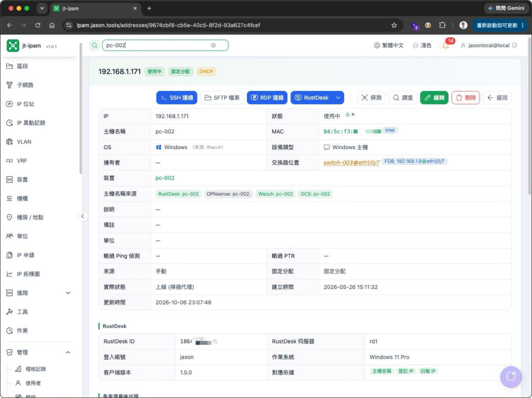Screen dimensions: 532x398
Task: Open the browser extensions puzzle icon
Action: pyautogui.click(x=442, y=25)
